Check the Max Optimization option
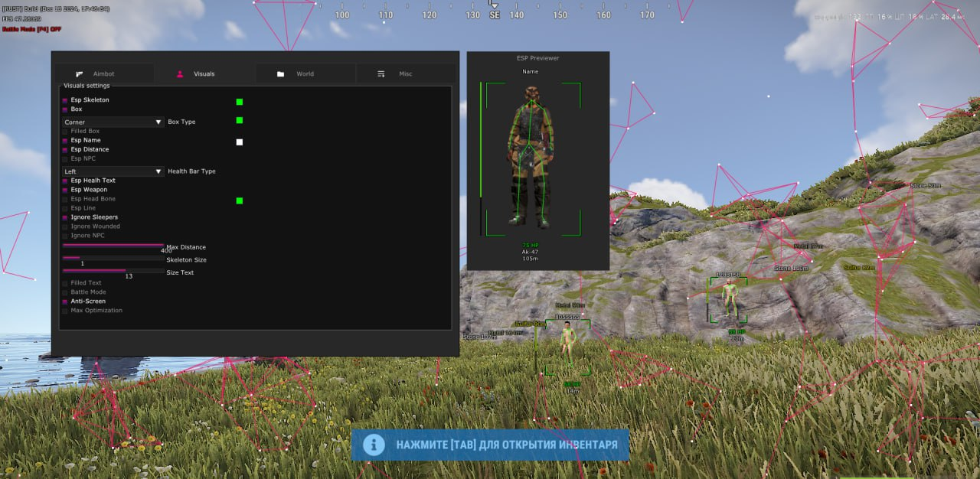The width and height of the screenshot is (980, 479). point(65,311)
